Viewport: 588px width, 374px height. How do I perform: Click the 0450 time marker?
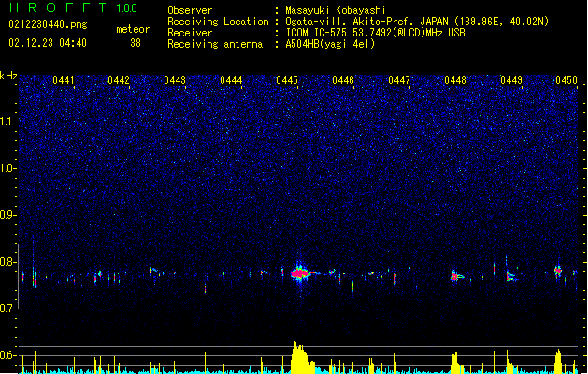click(566, 80)
